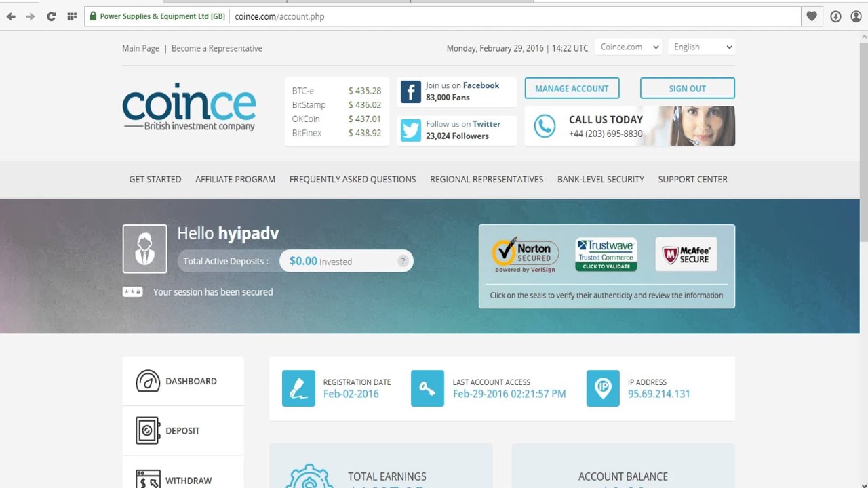
Task: Verify the Norton Secured seal
Action: pyautogui.click(x=526, y=255)
